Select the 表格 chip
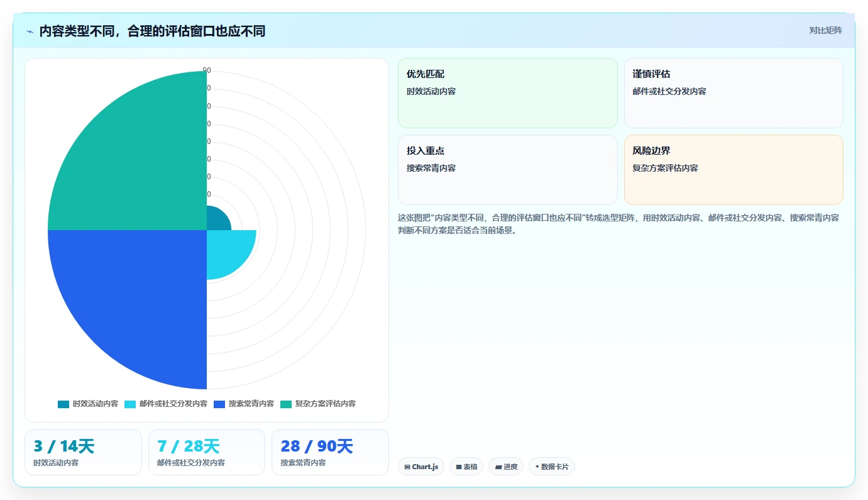 tap(466, 467)
